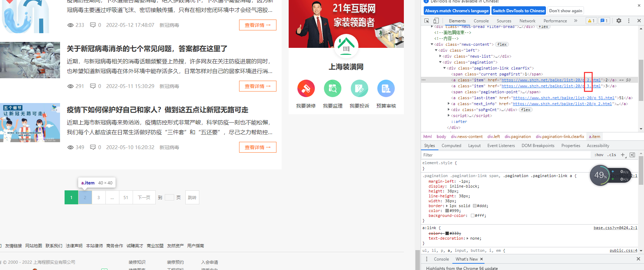Switch to the Console tab
This screenshot has width=644, height=270.
coord(481,21)
